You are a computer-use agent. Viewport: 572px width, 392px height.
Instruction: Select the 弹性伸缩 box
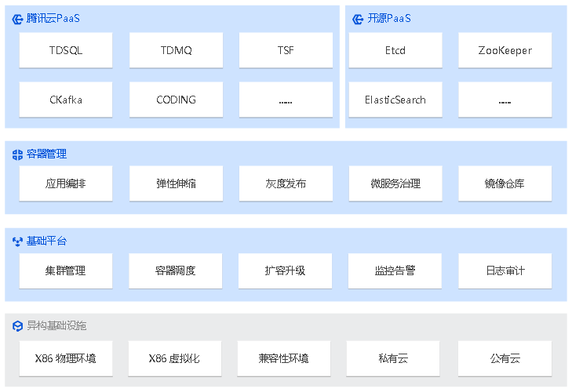click(x=177, y=183)
